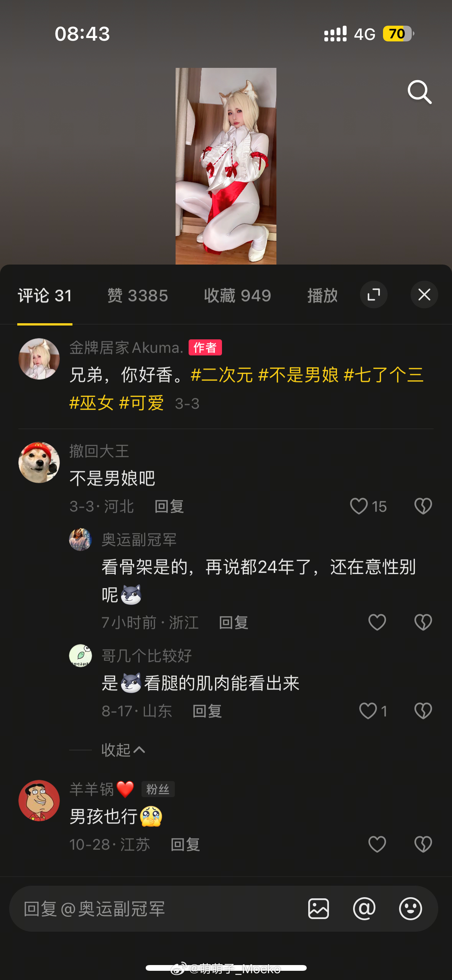This screenshot has width=452, height=980.
Task: Like 哥几个比较好's reply
Action: [x=373, y=711]
